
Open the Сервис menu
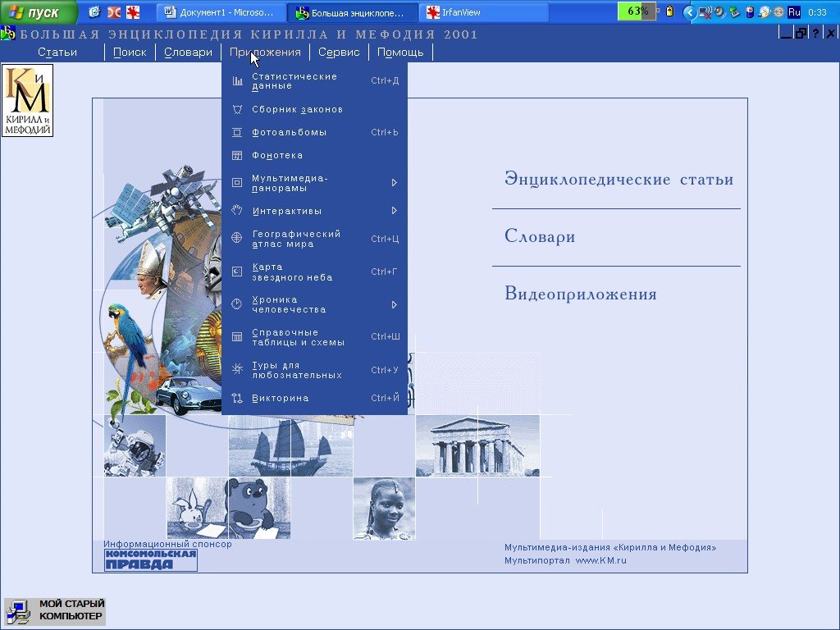pos(339,52)
